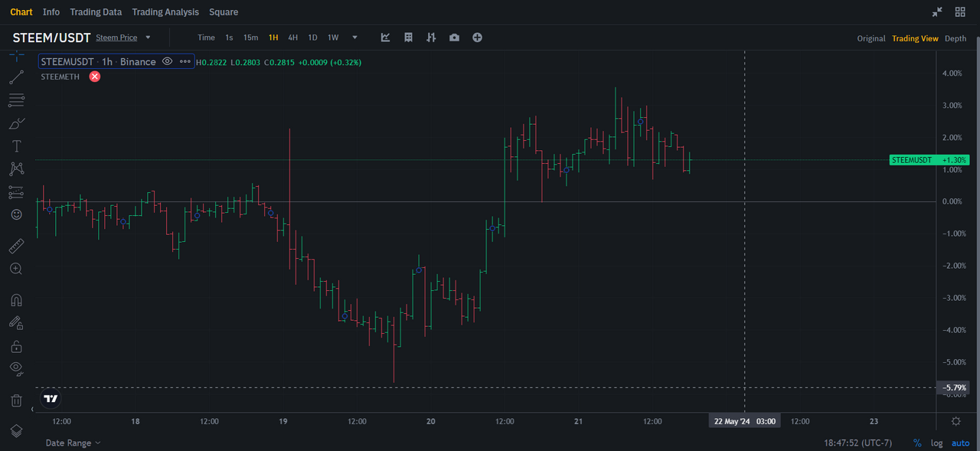This screenshot has height=451, width=980.
Task: Click the calculator icon in the toolbar
Action: click(409, 38)
